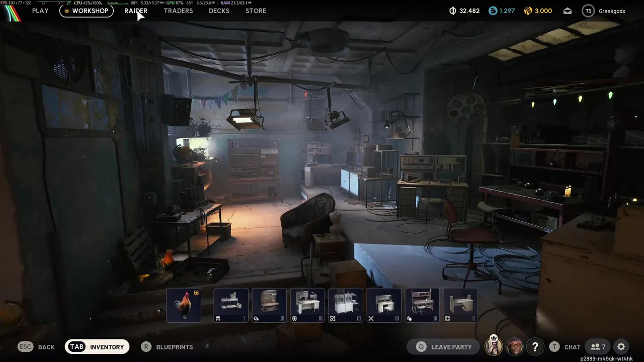644x362 pixels.
Task: Open the crossed-tools utility station
Action: (x=384, y=305)
